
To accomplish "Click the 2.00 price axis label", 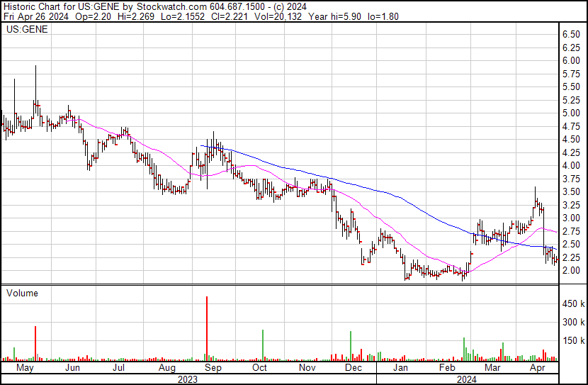I will click(571, 271).
